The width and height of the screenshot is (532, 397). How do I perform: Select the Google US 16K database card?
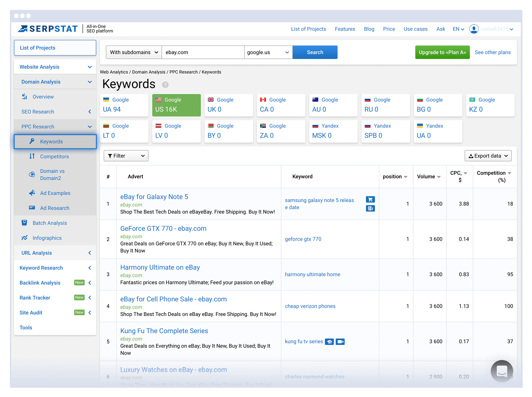click(177, 105)
